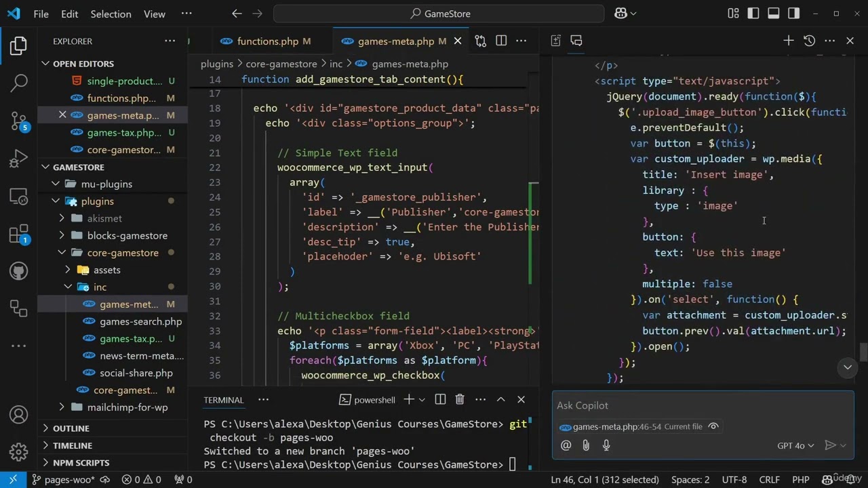The height and width of the screenshot is (488, 868).
Task: Toggle current file context eye icon
Action: pyautogui.click(x=713, y=426)
